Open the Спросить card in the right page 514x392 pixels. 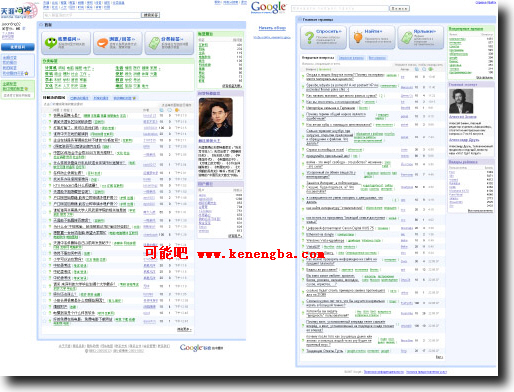(323, 38)
